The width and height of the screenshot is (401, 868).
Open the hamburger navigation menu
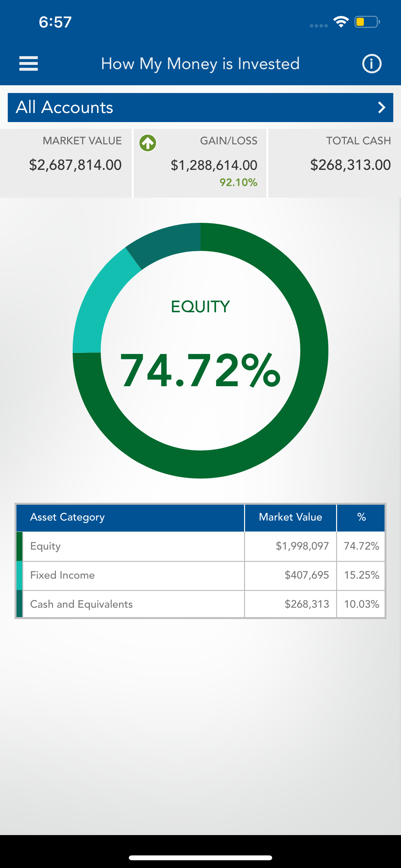[x=29, y=64]
